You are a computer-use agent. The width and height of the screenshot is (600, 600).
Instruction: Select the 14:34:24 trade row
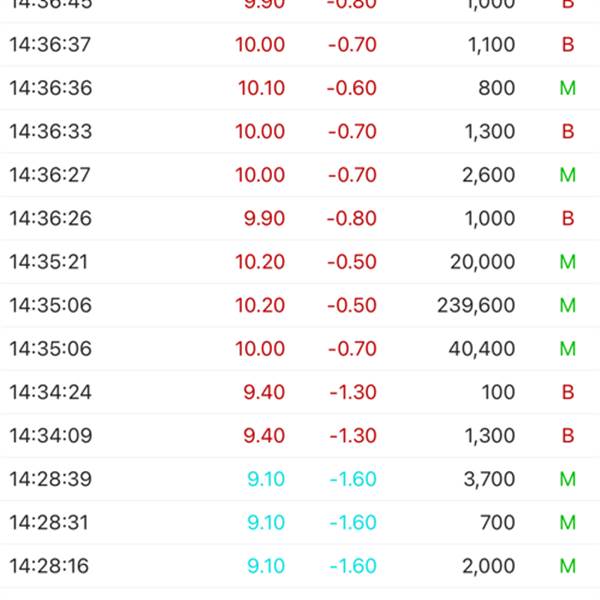[300, 392]
